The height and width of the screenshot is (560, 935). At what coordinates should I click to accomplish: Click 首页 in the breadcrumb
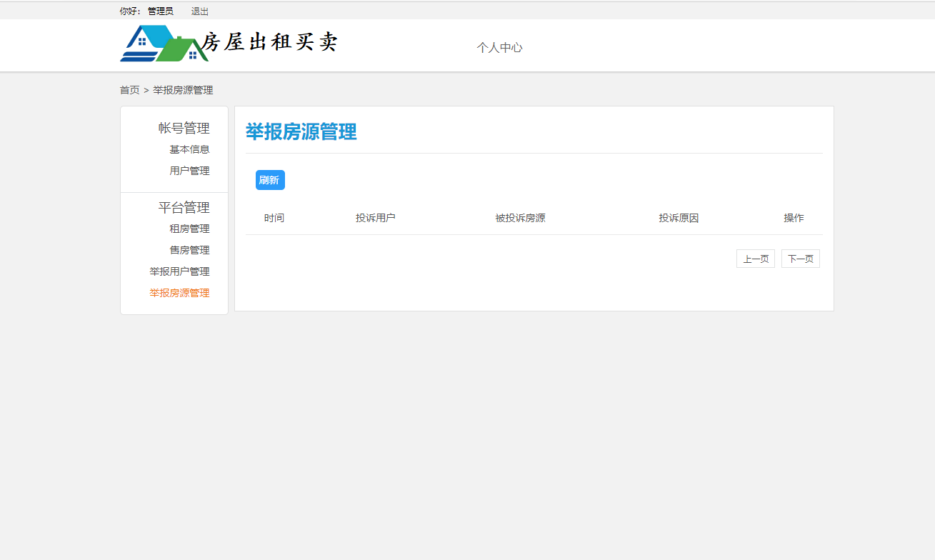(x=129, y=90)
